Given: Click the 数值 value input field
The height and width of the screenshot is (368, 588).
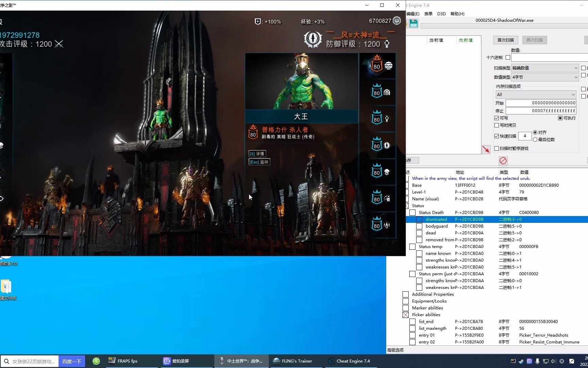Looking at the screenshot, I should [550, 58].
